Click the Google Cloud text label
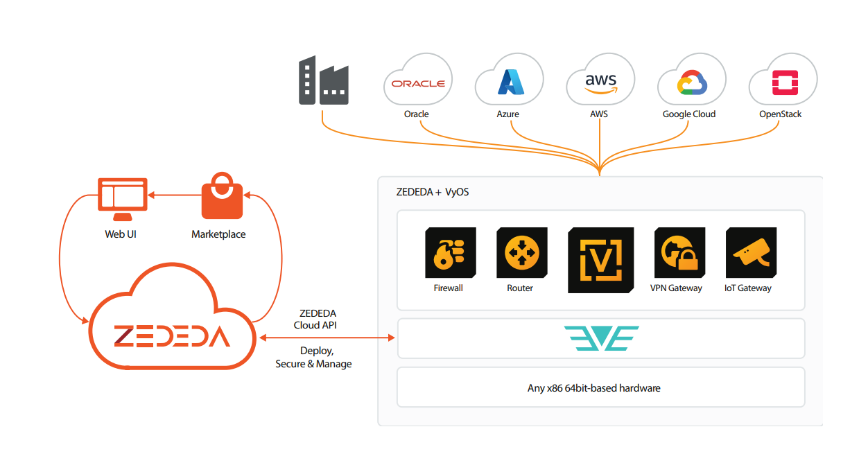 pos(689,114)
